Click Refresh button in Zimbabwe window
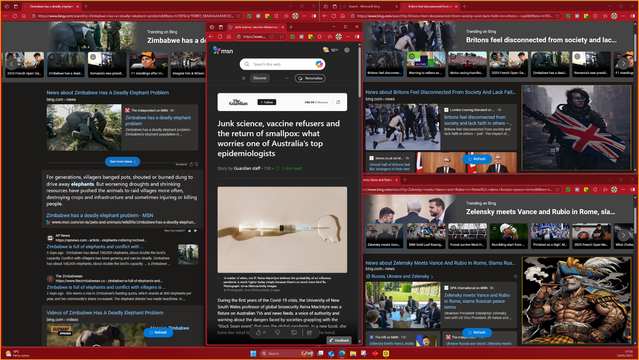The height and width of the screenshot is (360, 639). click(158, 332)
